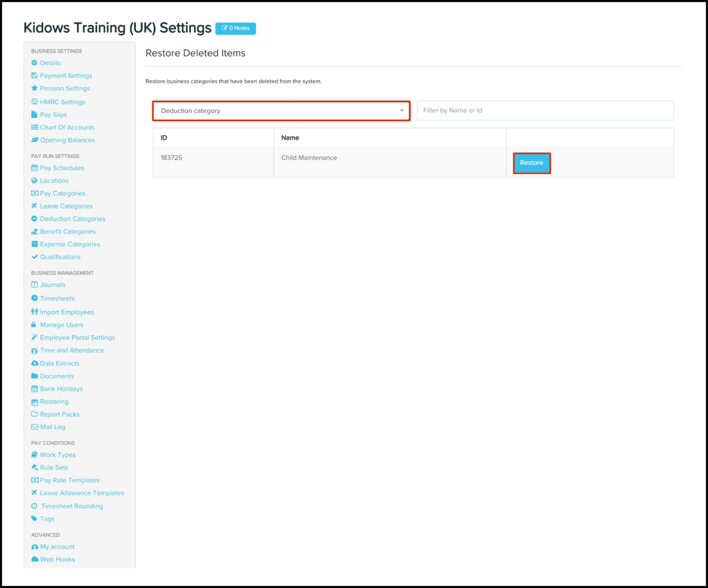Click the folder icon beside Documents

pos(34,376)
